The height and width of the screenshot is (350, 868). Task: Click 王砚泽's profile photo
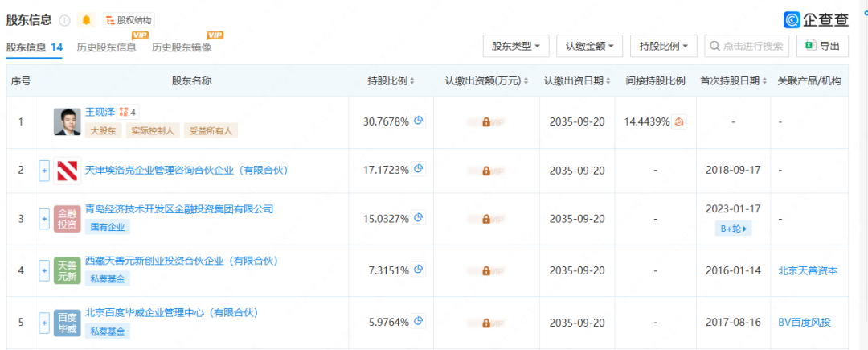click(67, 121)
